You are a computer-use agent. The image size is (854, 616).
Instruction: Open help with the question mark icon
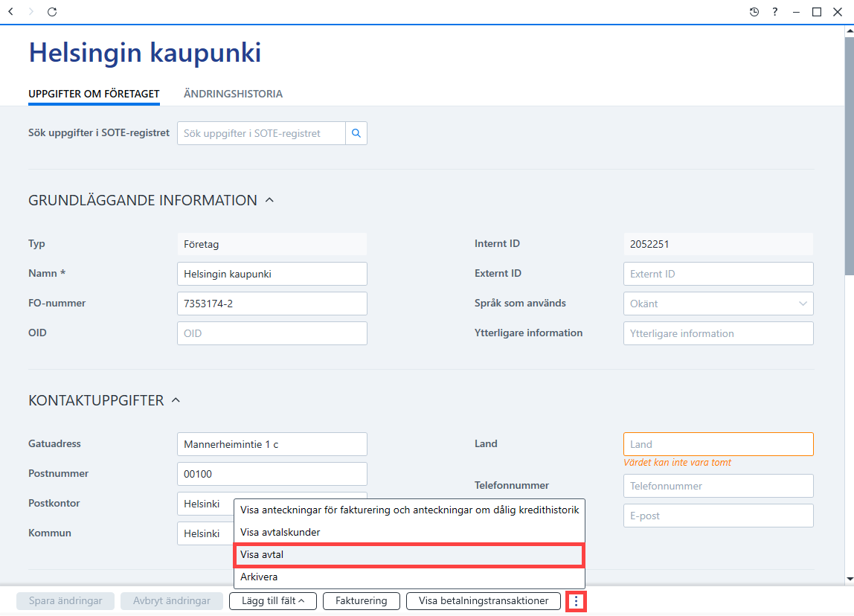[774, 12]
